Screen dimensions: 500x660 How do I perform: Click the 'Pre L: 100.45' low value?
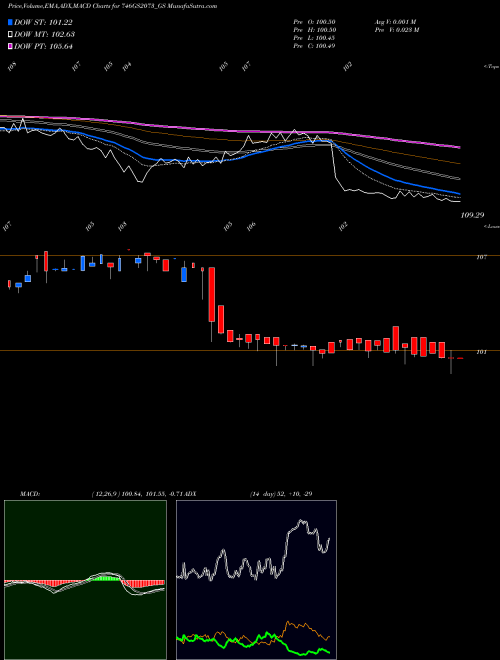point(314,38)
